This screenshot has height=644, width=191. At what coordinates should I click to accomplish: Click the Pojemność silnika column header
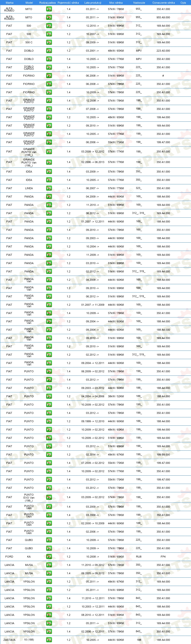(x=68, y=3)
